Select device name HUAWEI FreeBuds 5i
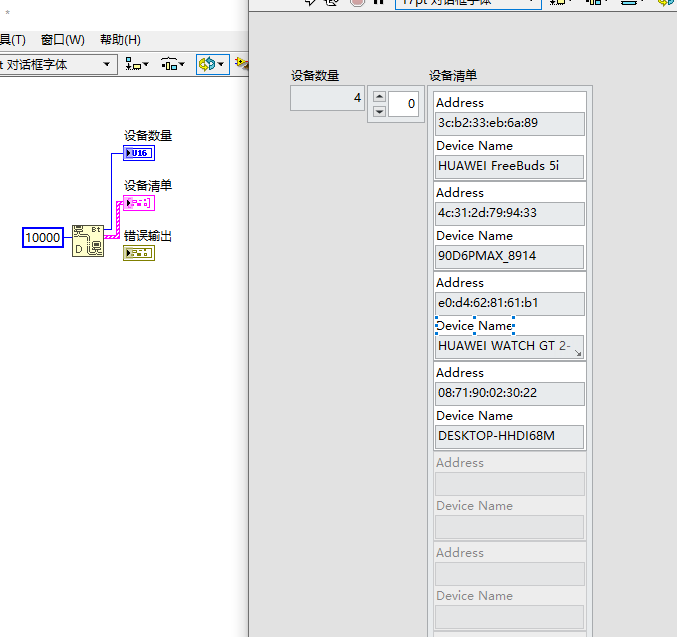 [509, 166]
